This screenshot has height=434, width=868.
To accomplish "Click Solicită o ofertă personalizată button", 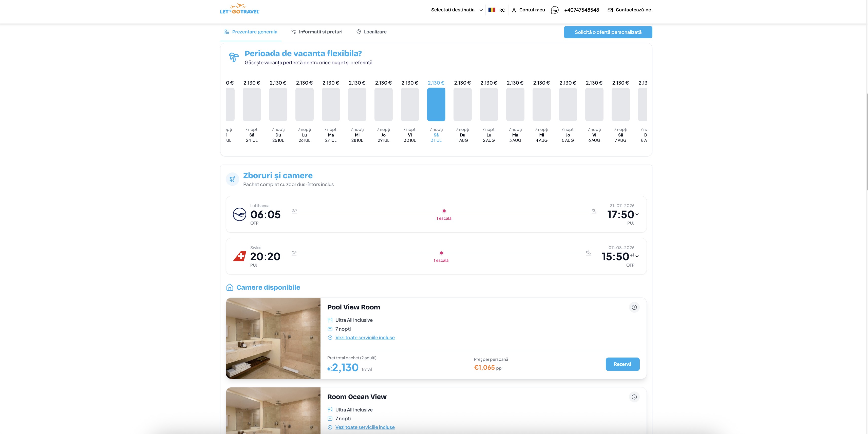I will [608, 32].
